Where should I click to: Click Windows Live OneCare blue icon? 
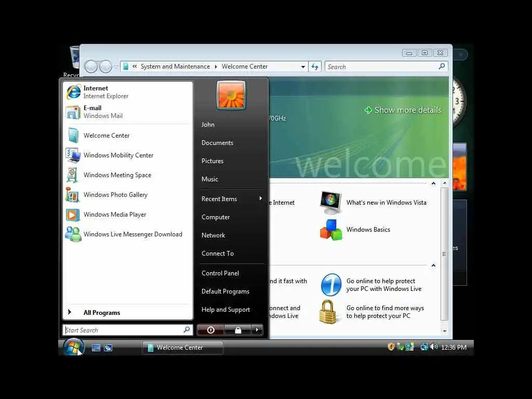(331, 285)
